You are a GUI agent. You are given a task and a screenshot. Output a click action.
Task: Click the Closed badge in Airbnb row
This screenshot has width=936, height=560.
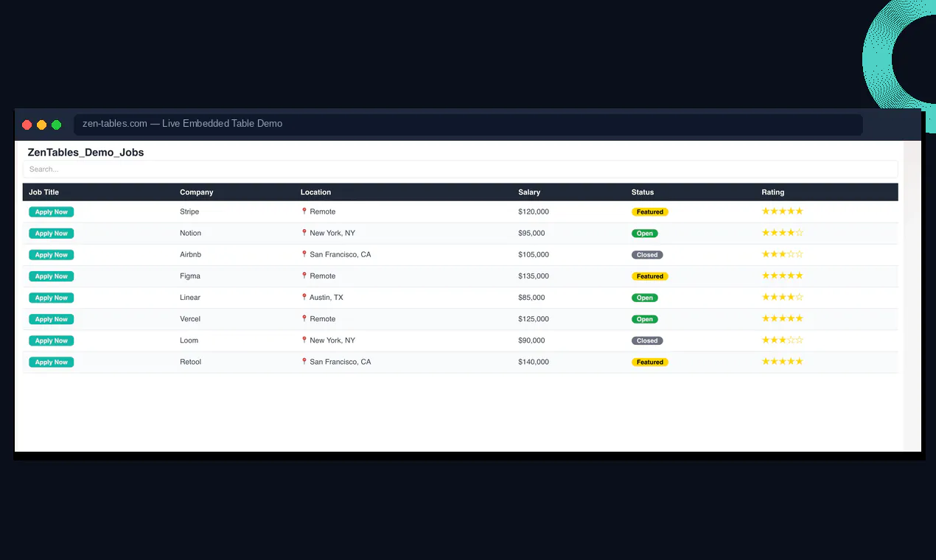(647, 255)
